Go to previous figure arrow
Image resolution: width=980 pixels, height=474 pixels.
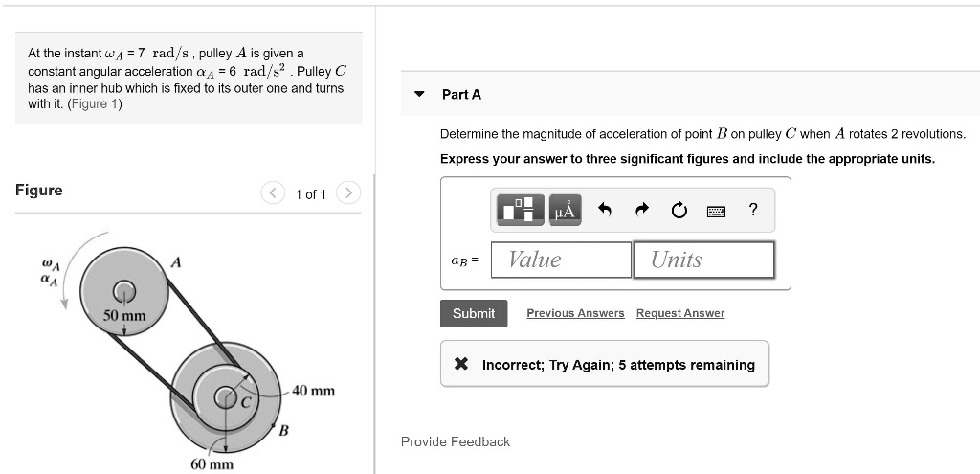[x=273, y=193]
